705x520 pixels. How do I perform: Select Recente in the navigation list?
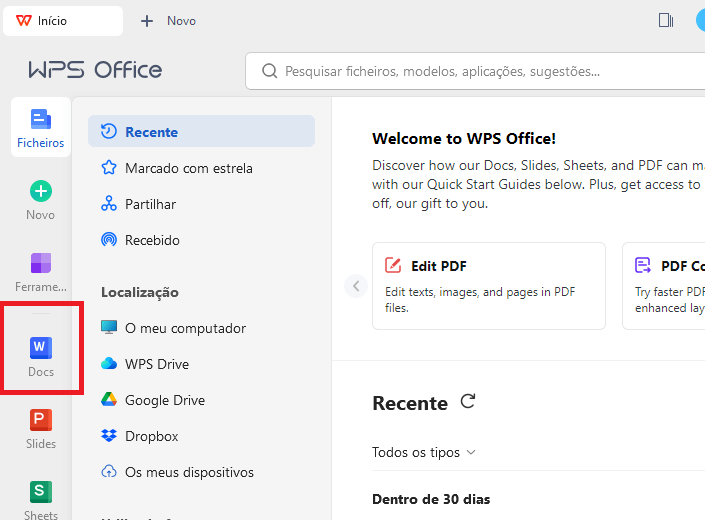pos(201,132)
